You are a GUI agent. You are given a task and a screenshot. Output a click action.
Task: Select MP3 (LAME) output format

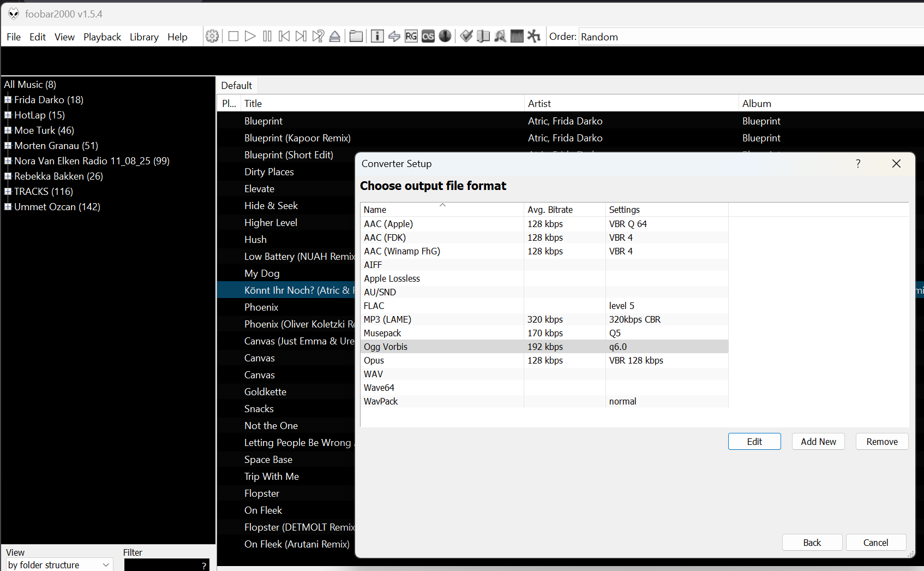click(544, 319)
